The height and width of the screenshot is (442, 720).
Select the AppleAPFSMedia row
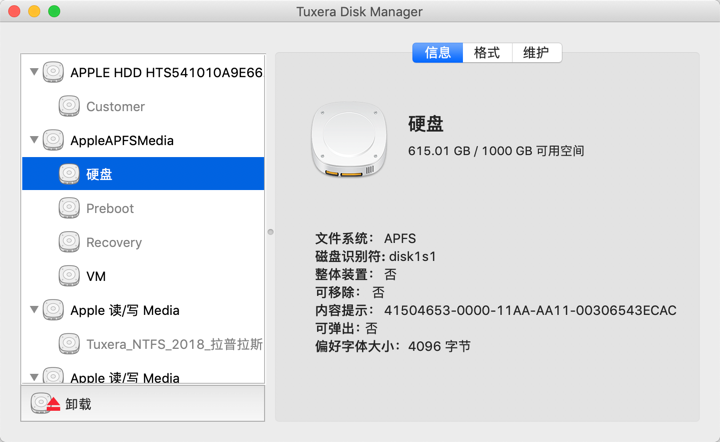click(143, 140)
